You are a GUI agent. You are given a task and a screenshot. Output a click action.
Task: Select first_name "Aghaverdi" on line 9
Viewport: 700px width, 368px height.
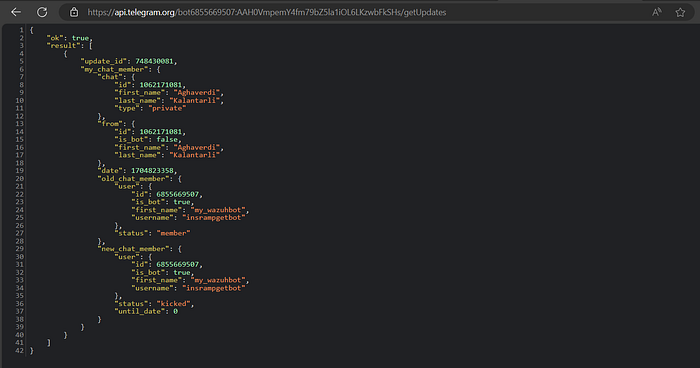click(196, 92)
